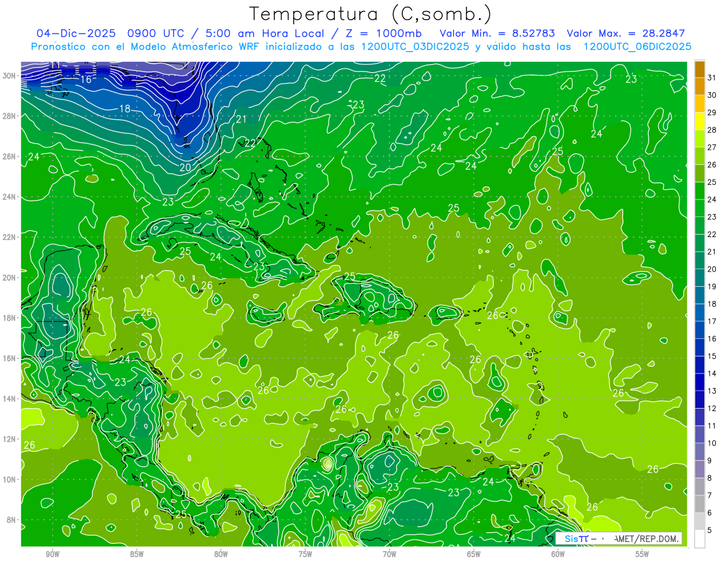728x562 pixels.
Task: Click the 16N latitude axis label
Action: click(9, 358)
